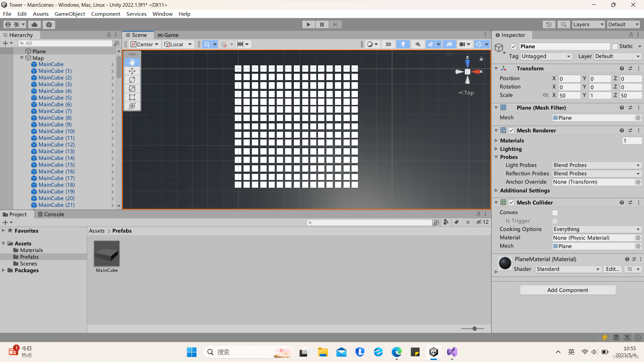Switch to the Console tab
This screenshot has width=644, height=362.
pos(51,214)
